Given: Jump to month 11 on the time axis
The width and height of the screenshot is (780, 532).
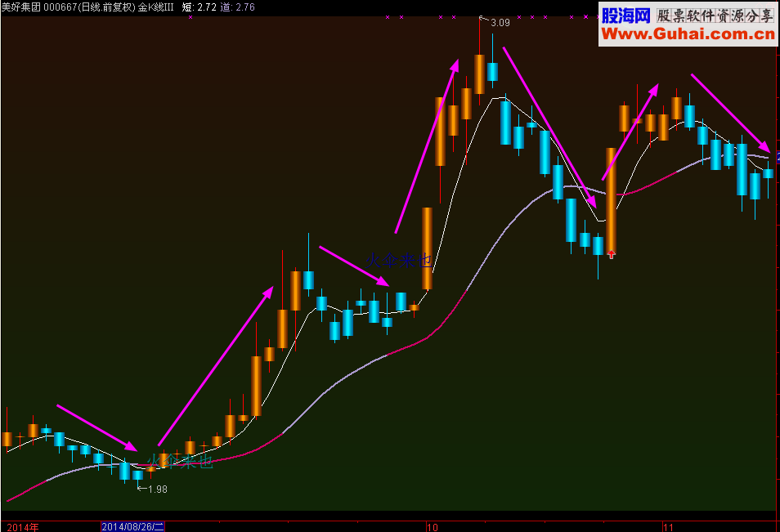Looking at the screenshot, I should point(667,527).
